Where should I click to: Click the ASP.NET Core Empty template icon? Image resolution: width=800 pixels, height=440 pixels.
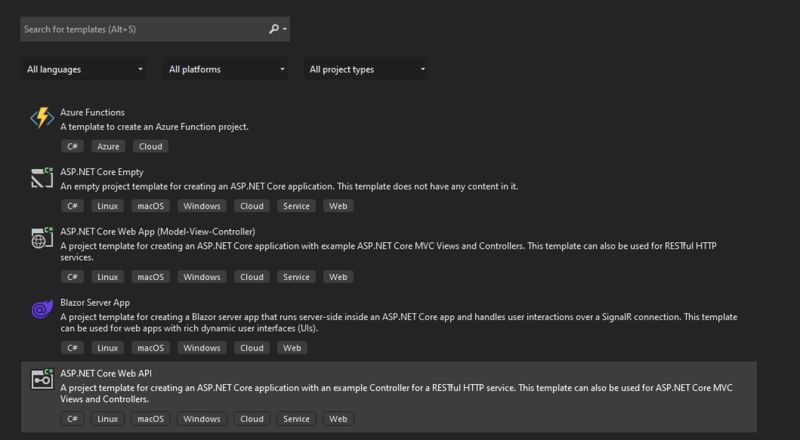tap(42, 177)
